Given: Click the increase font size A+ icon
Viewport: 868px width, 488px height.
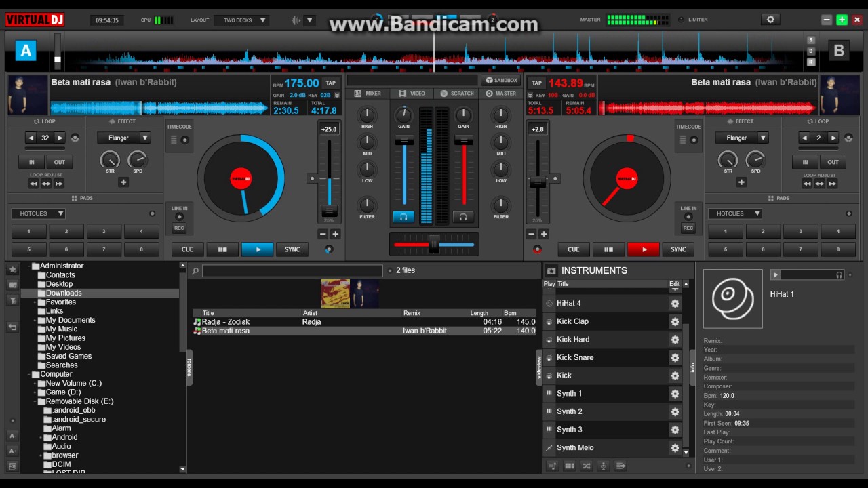Looking at the screenshot, I should coord(12,451).
